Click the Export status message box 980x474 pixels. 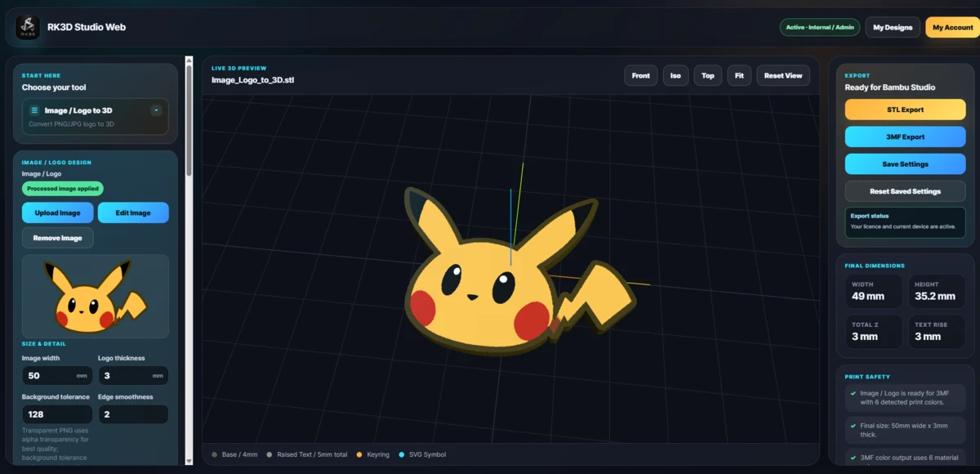(x=905, y=222)
